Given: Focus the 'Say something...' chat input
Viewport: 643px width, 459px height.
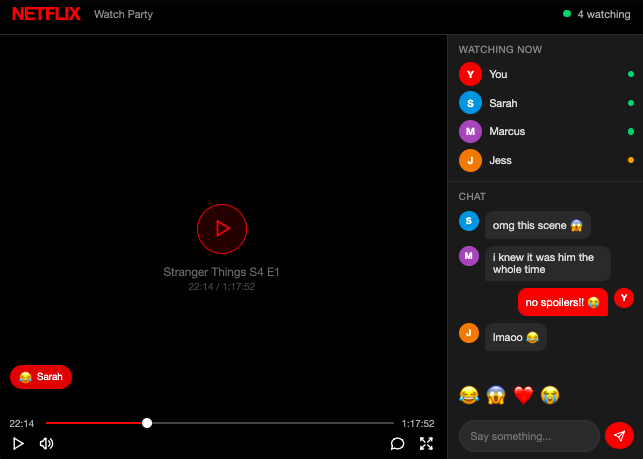Looking at the screenshot, I should (529, 436).
